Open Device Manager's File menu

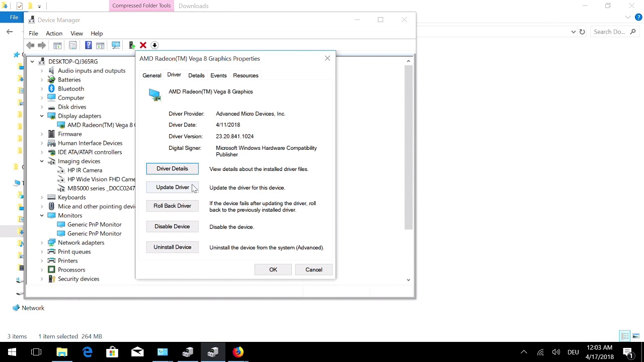point(33,34)
